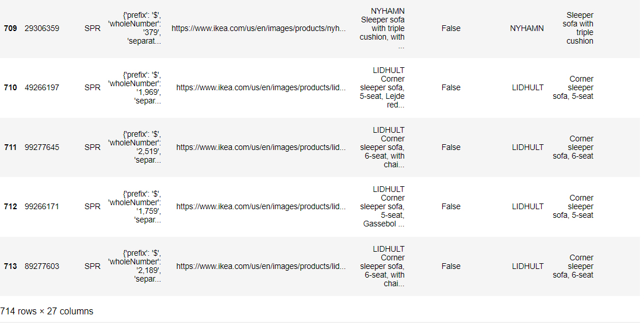Click row index 709

pyautogui.click(x=10, y=28)
